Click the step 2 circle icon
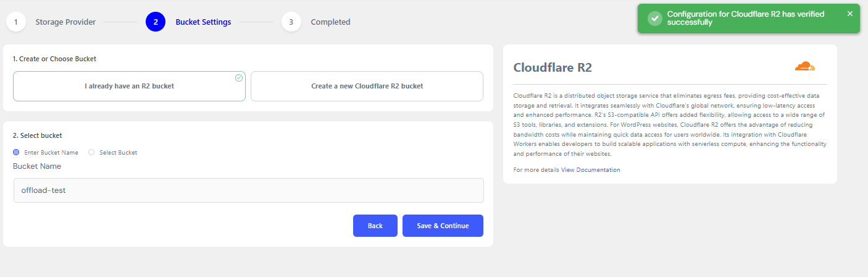Viewport: 868px width, 277px height. 156,22
